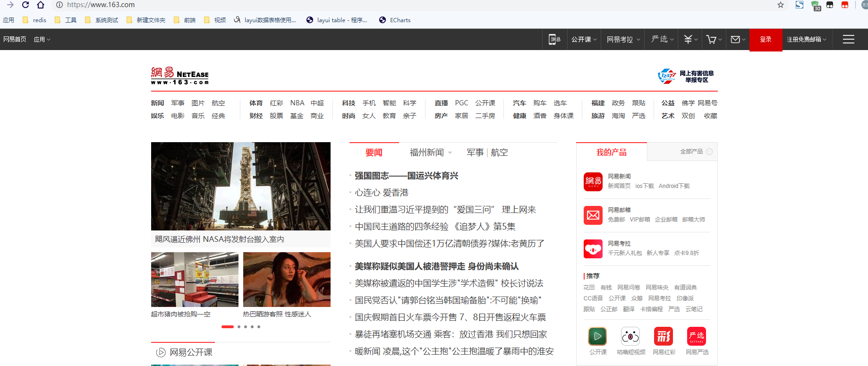Screen dimensions: 868x366
Task: Open the 汽车 navigation category
Action: pos(519,103)
